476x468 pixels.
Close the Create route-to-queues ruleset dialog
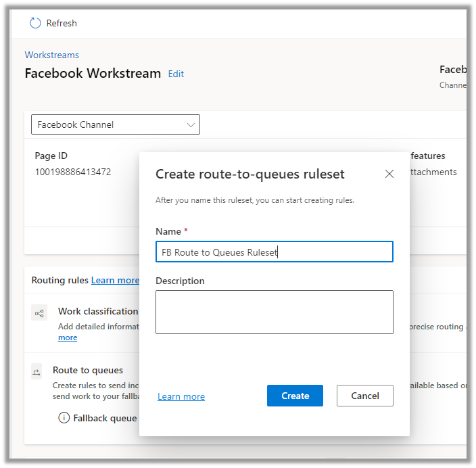pos(389,174)
